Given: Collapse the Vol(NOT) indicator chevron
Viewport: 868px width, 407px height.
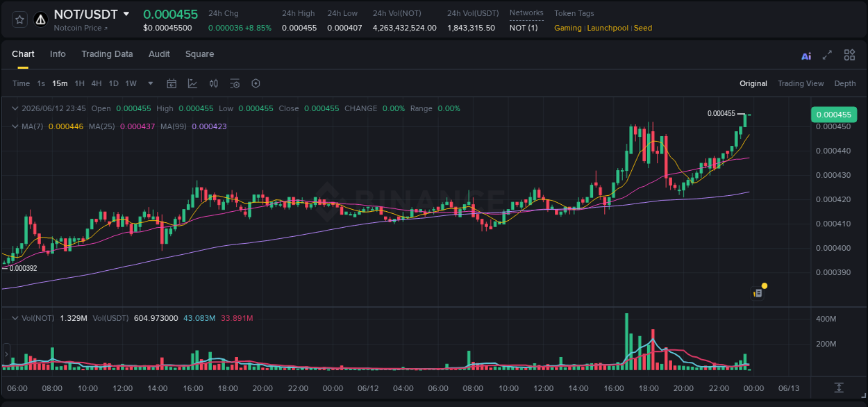Looking at the screenshot, I should click(x=15, y=318).
